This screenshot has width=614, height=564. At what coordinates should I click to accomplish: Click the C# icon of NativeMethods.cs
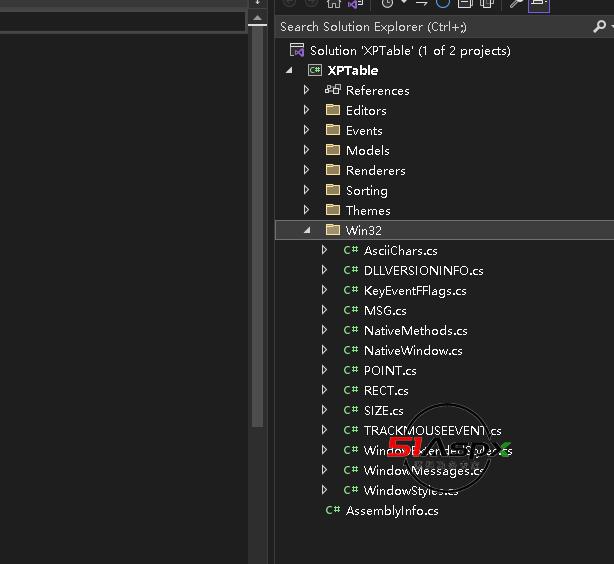(351, 330)
